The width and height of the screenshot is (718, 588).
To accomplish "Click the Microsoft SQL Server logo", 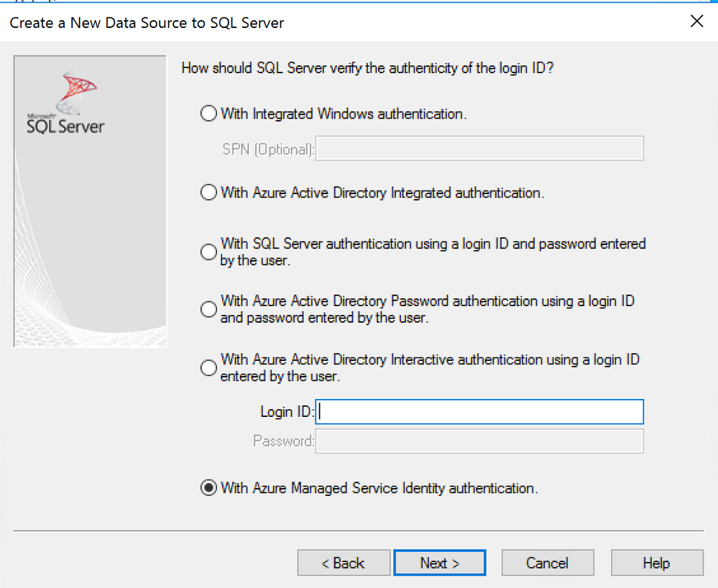I will point(65,103).
